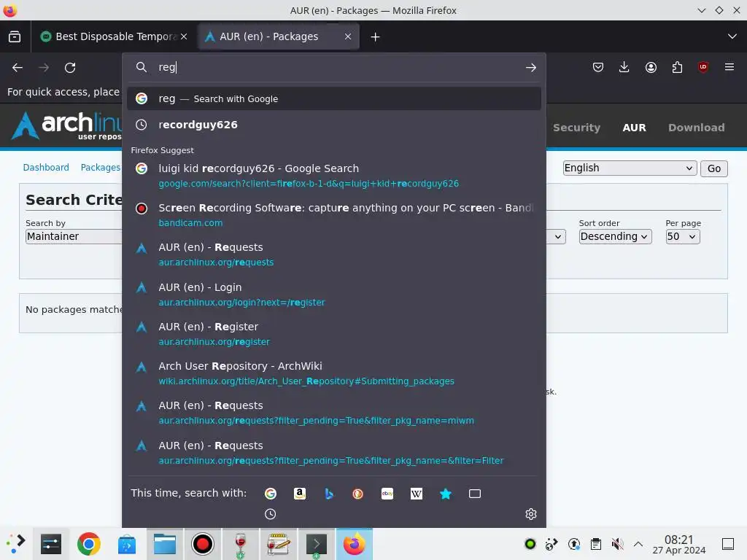Open the Extensions puzzle icon
Viewport: 747px width, 560px height.
(x=677, y=68)
